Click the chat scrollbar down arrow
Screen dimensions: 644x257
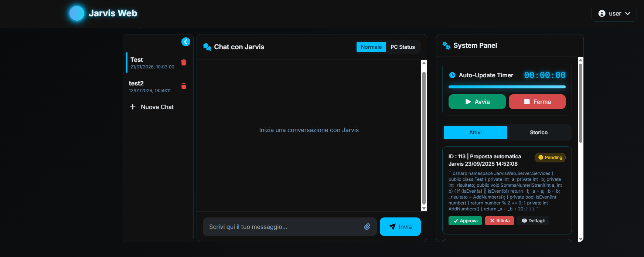pos(424,209)
